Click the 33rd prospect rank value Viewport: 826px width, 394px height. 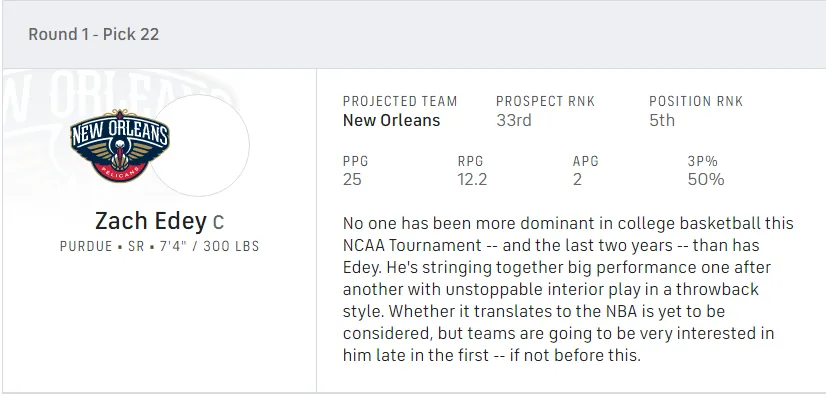[514, 120]
